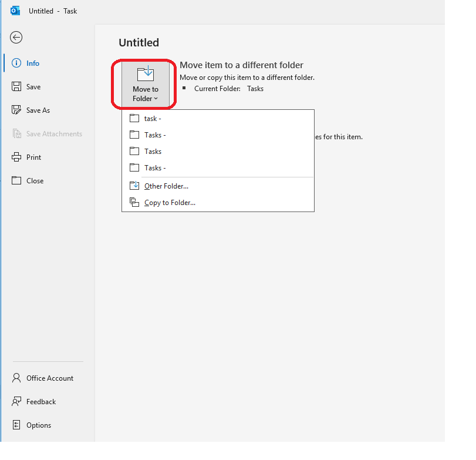Screen dimensions: 476x460
Task: Click the 'Untitled' heading text
Action: 139,42
